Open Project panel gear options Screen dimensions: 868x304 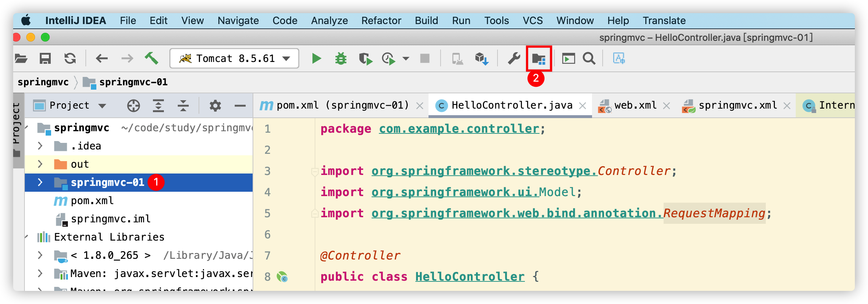(x=215, y=106)
